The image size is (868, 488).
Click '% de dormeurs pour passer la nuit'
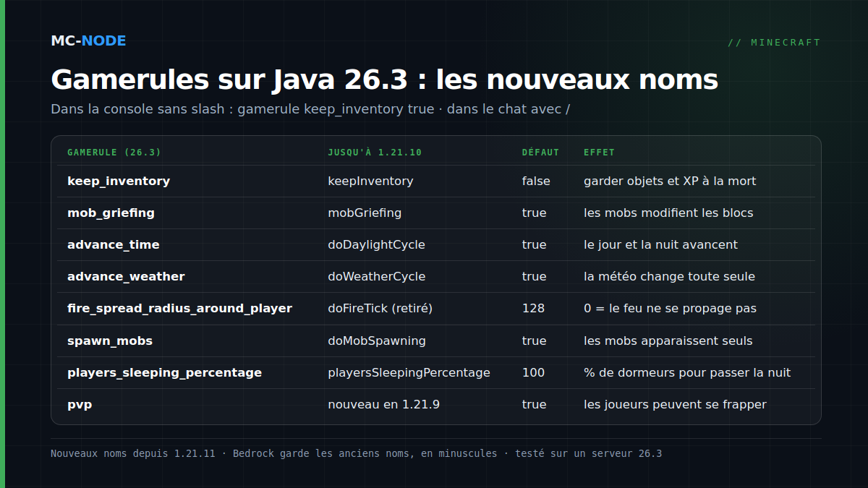(x=687, y=372)
